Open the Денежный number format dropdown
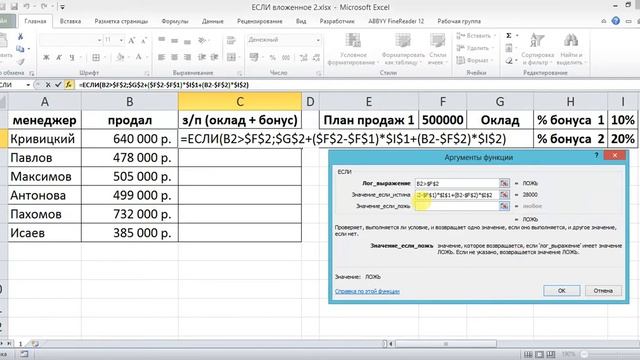 pos(318,40)
